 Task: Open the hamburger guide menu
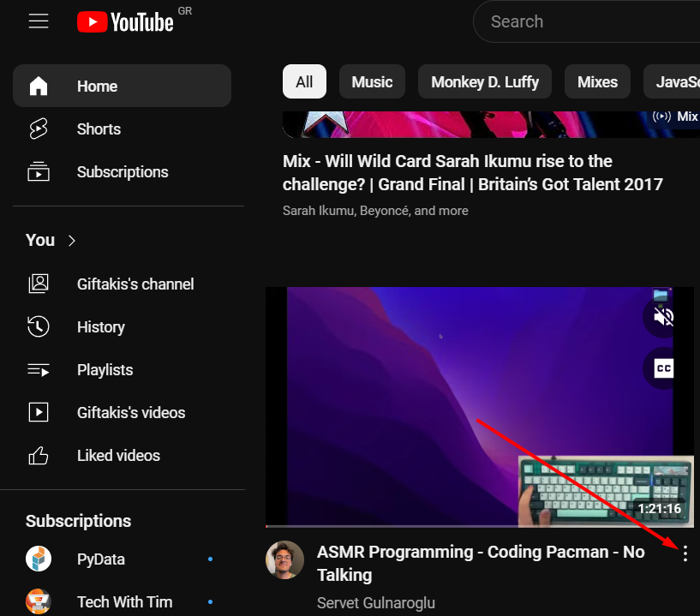[39, 21]
